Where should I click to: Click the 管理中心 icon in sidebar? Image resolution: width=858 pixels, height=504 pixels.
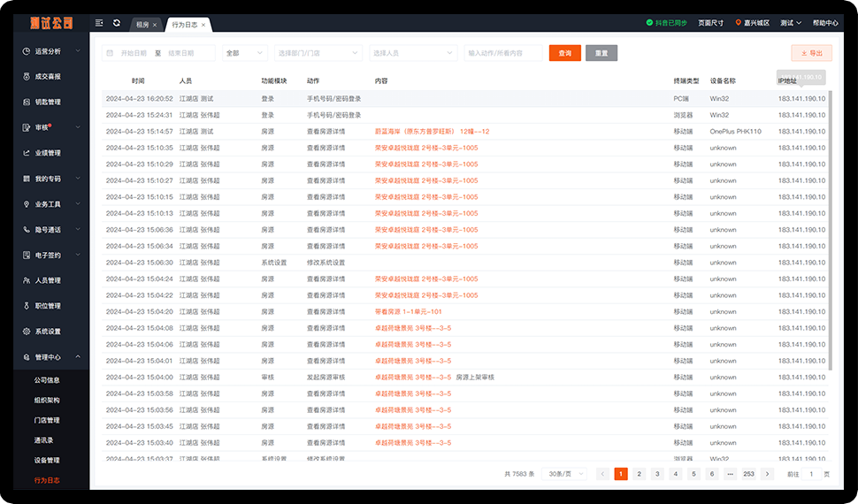tap(27, 357)
